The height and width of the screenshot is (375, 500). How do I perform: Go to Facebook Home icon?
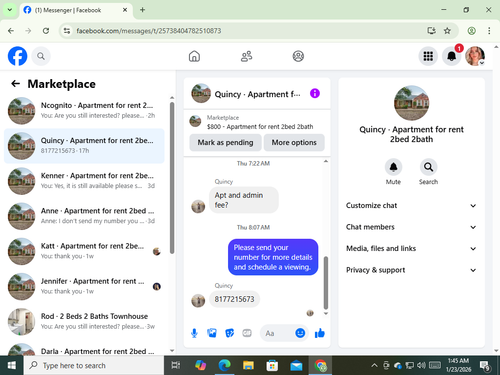(194, 56)
